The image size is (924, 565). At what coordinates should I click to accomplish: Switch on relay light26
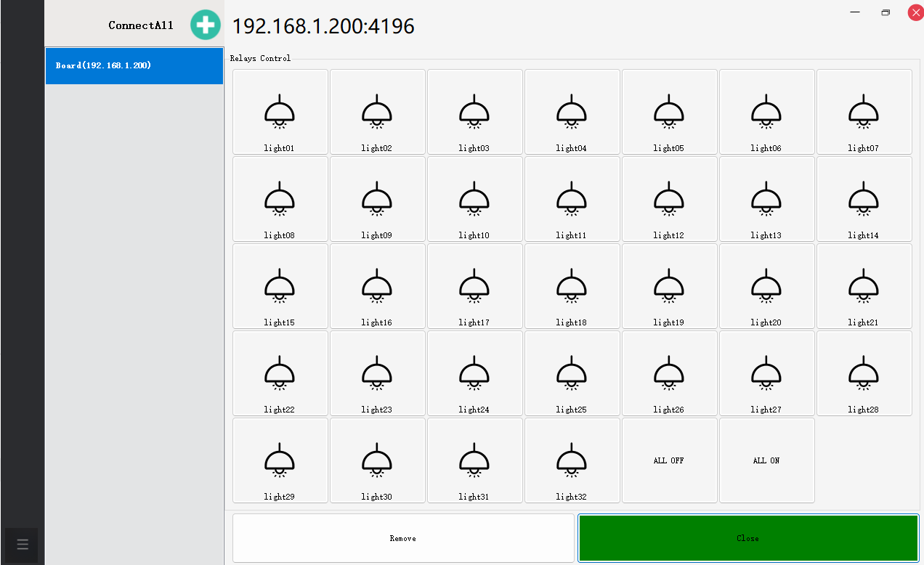coord(669,373)
